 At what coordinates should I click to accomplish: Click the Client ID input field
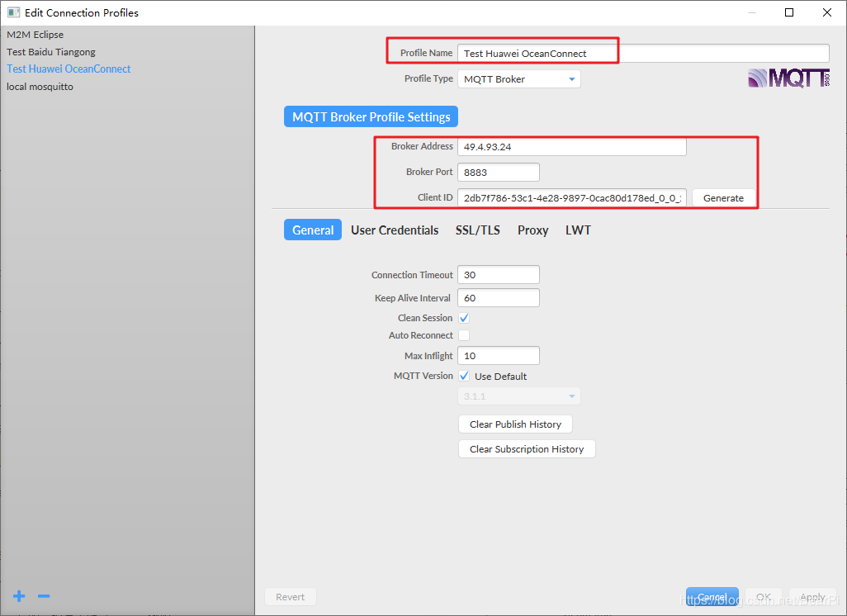tap(572, 198)
